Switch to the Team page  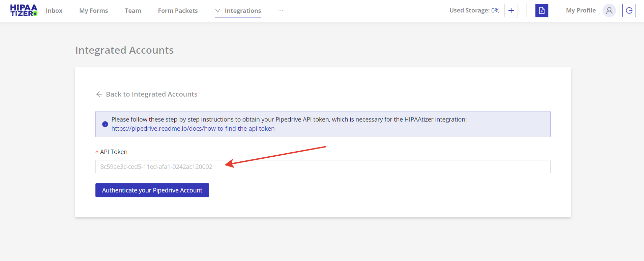133,11
